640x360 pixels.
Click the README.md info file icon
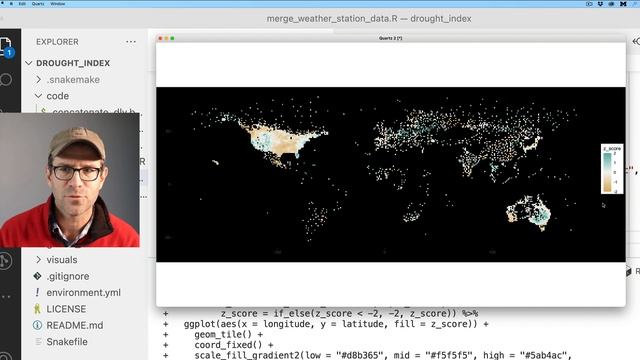coord(38,325)
